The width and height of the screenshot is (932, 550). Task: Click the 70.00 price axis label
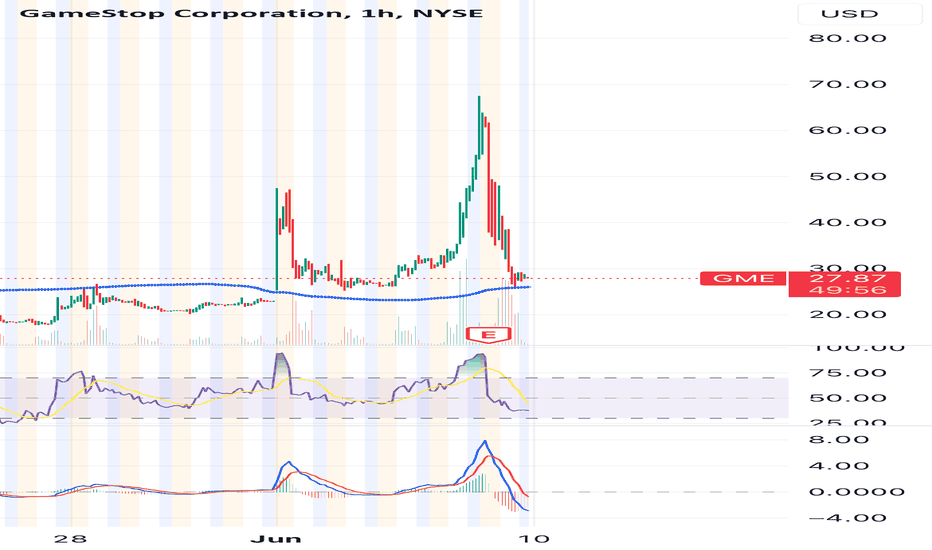[x=848, y=84]
